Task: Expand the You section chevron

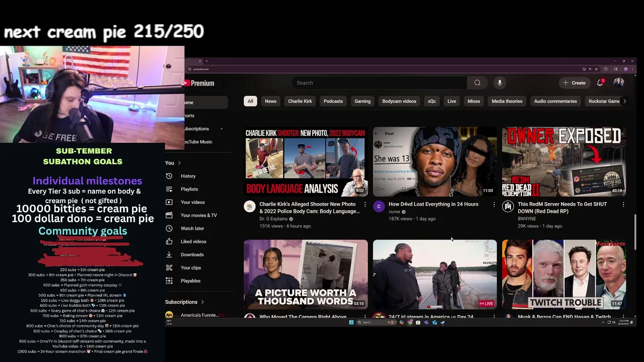Action: [179, 163]
